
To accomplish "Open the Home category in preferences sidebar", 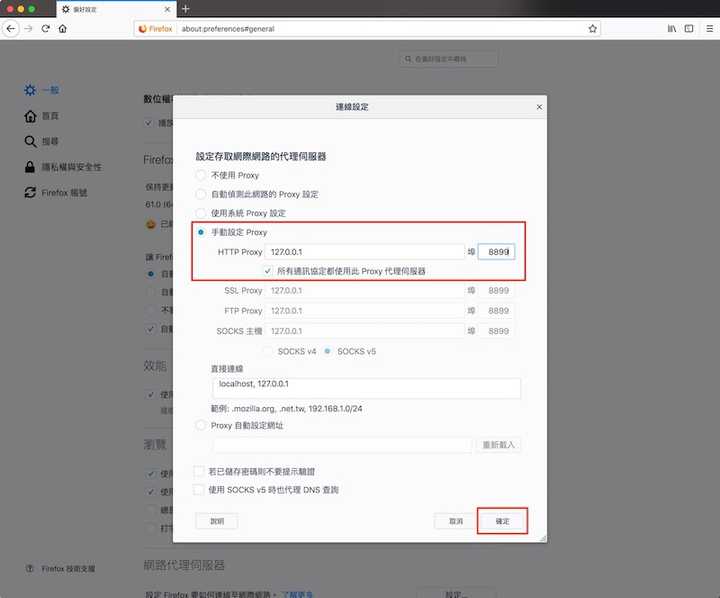I will click(41, 116).
